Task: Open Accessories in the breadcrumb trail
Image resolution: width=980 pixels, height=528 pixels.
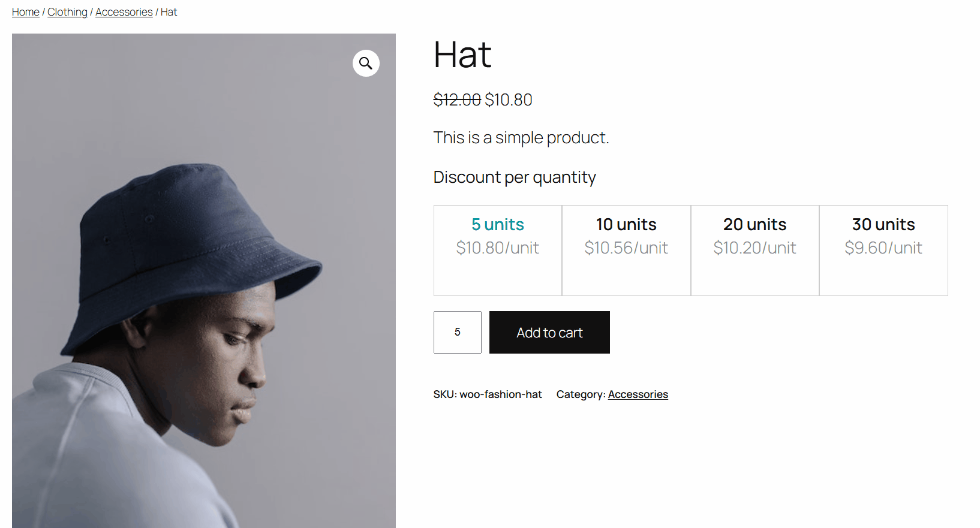Action: pyautogui.click(x=124, y=12)
